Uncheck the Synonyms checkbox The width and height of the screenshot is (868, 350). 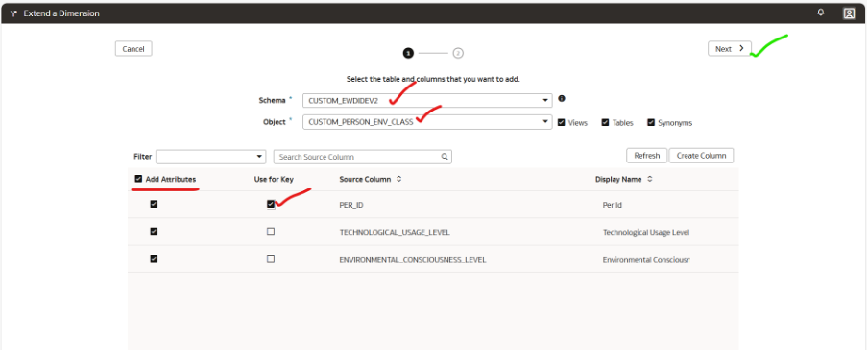[651, 122]
